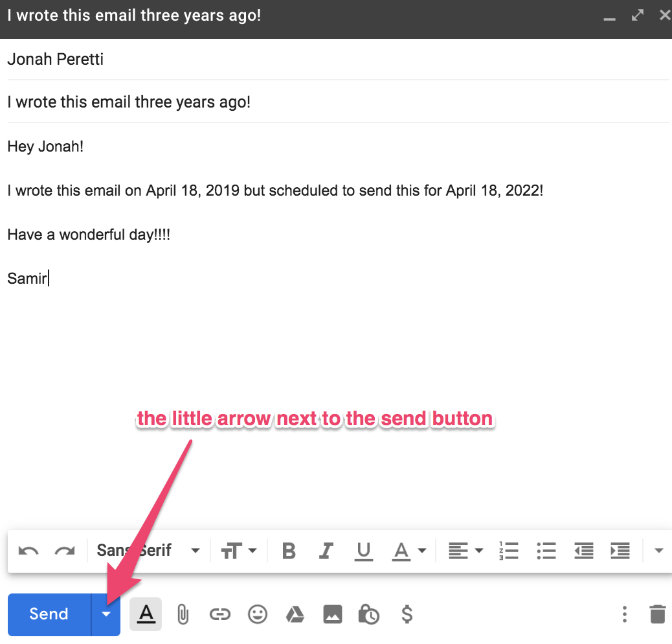
Task: Open the text color picker
Action: (409, 551)
